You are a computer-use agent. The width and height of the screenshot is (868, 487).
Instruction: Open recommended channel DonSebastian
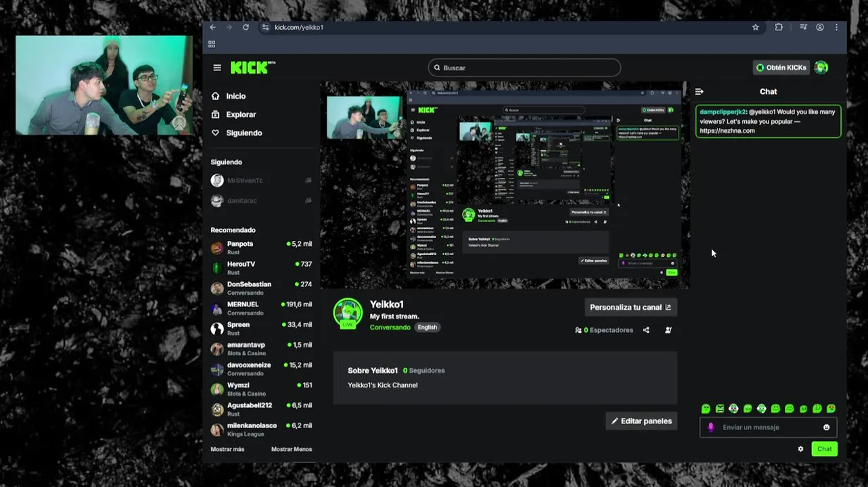coord(261,288)
